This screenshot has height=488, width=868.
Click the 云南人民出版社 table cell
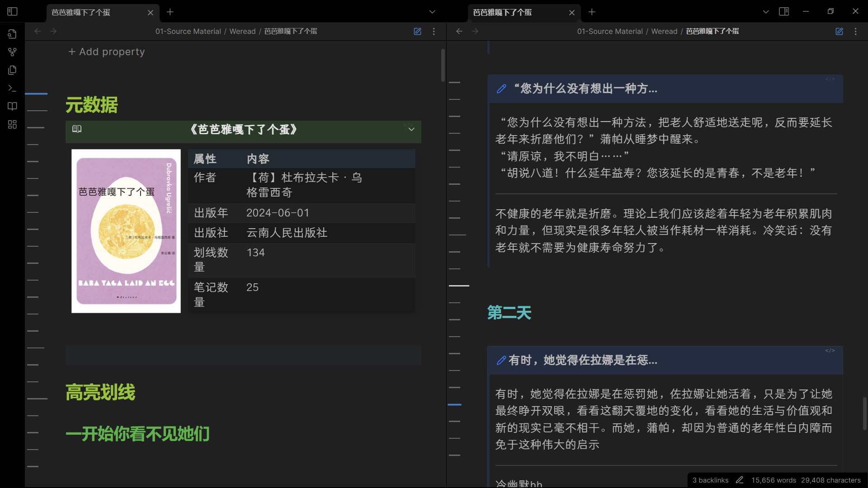287,233
